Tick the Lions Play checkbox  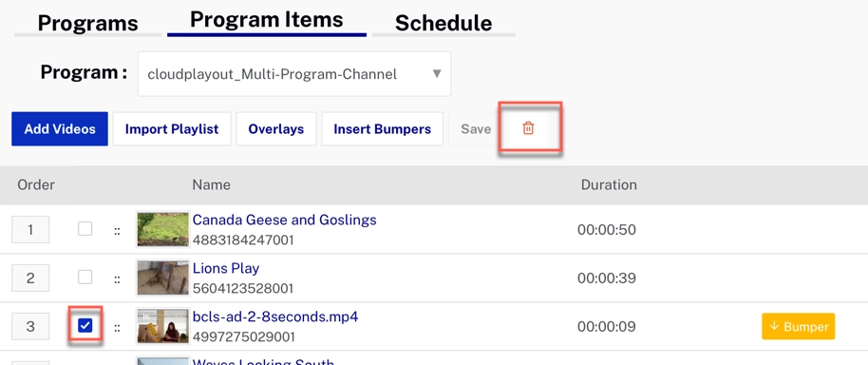(85, 277)
